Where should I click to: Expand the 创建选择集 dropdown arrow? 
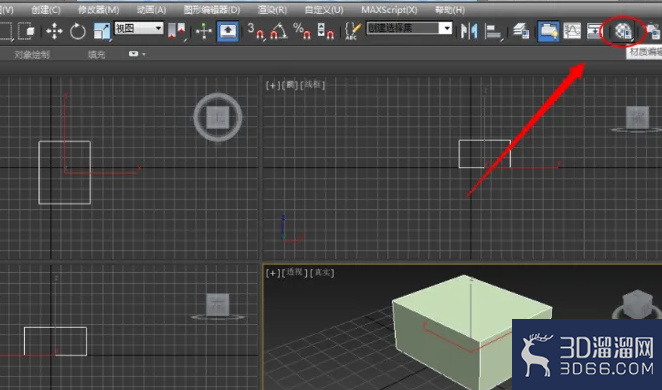tap(446, 28)
